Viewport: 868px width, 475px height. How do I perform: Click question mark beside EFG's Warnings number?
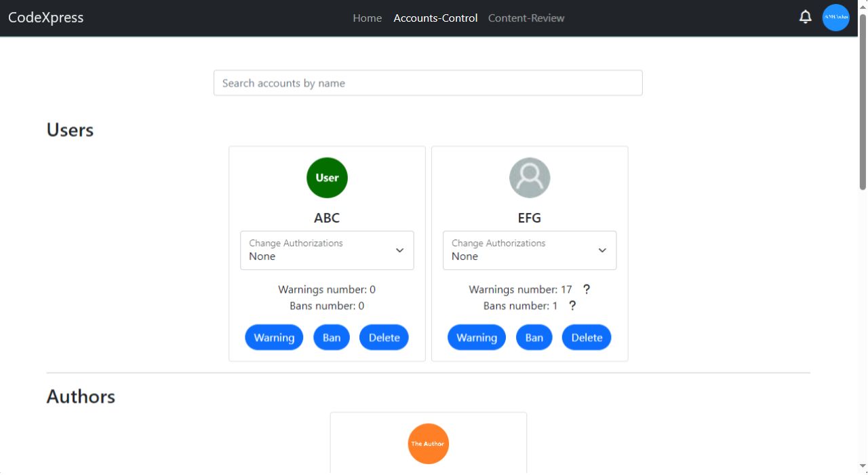(587, 290)
